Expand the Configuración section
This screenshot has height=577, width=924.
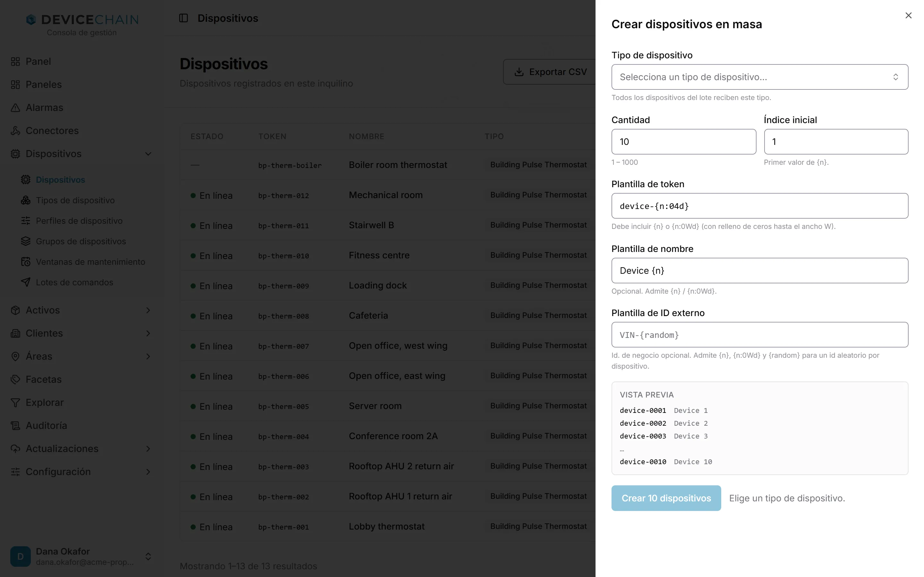pyautogui.click(x=148, y=472)
